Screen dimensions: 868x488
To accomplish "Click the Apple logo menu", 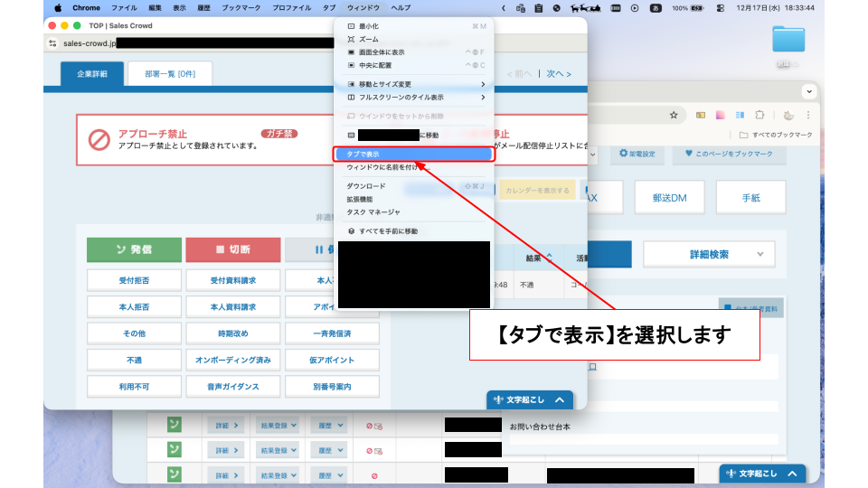I will (58, 7).
